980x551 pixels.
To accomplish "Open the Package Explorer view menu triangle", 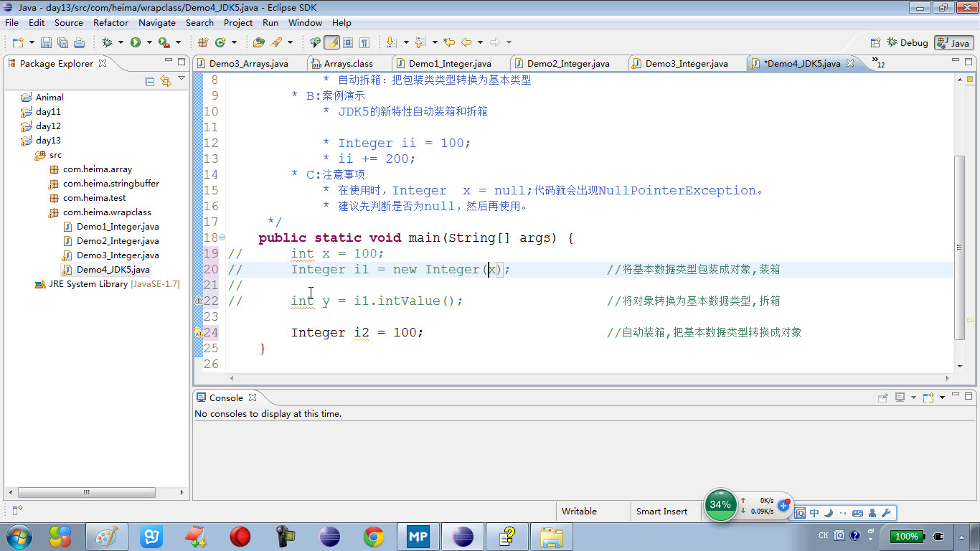I will [182, 79].
